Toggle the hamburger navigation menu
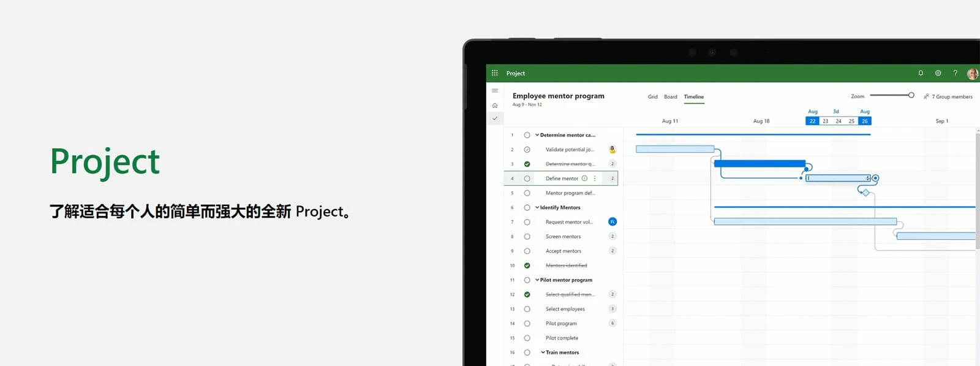This screenshot has height=366, width=980. pyautogui.click(x=495, y=91)
